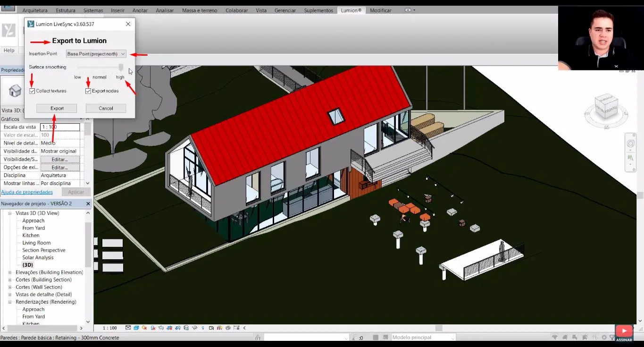Click the Export button in Lumion LiveSync

coord(57,109)
